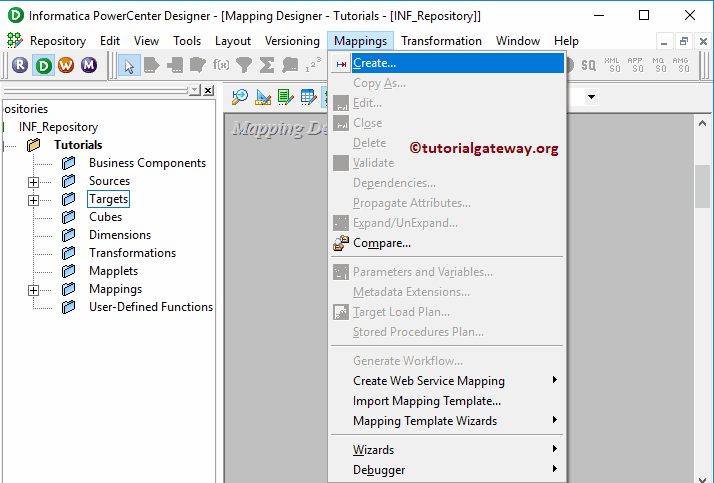Open the Source Analyzer magnifier icon
This screenshot has height=483, width=714.
[240, 97]
